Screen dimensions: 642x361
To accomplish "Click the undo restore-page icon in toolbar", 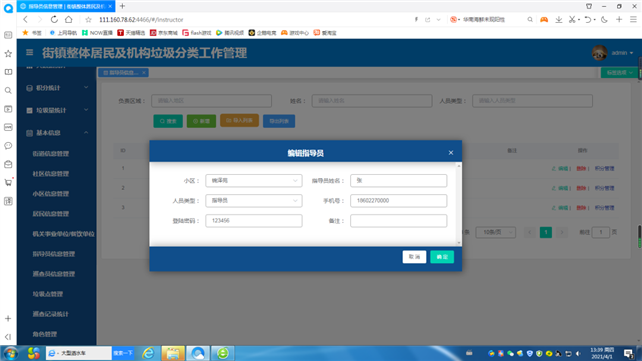I will point(588,19).
